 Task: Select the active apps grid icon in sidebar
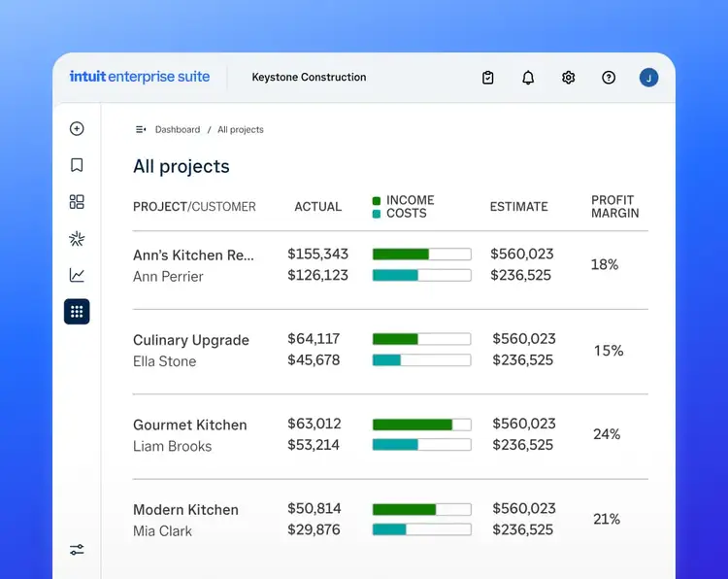click(x=77, y=311)
